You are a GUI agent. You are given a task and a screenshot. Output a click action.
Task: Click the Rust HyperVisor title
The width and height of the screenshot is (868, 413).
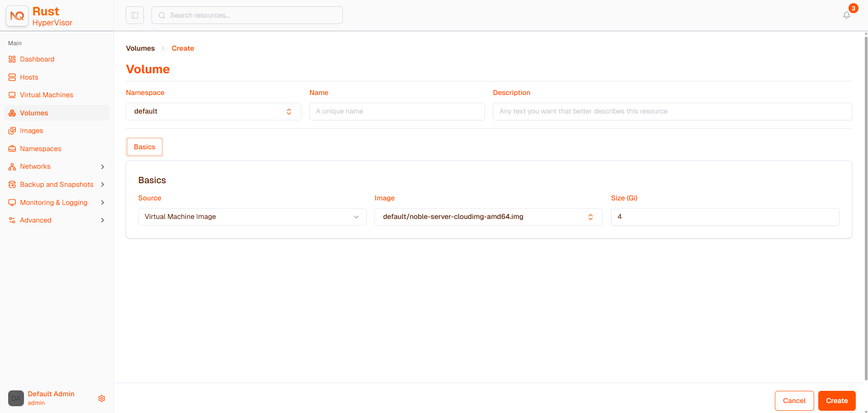point(52,16)
